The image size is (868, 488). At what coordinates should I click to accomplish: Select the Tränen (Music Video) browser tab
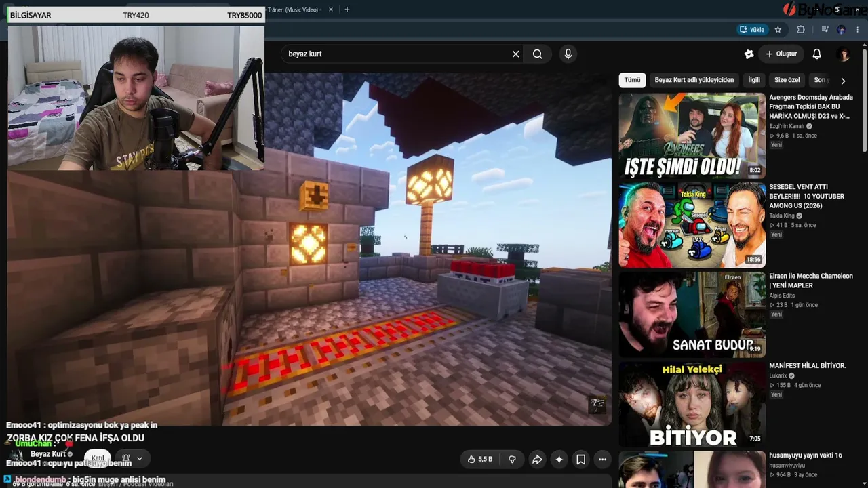coord(293,9)
